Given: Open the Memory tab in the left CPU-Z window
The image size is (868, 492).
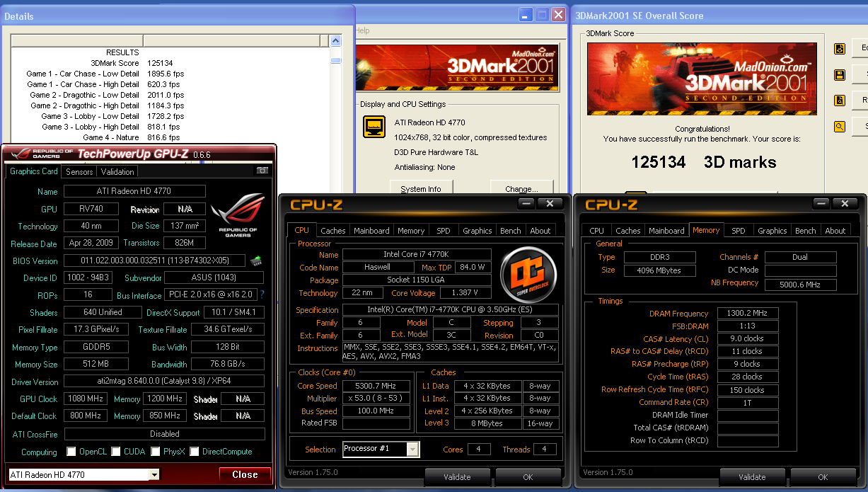Looking at the screenshot, I should tap(411, 231).
